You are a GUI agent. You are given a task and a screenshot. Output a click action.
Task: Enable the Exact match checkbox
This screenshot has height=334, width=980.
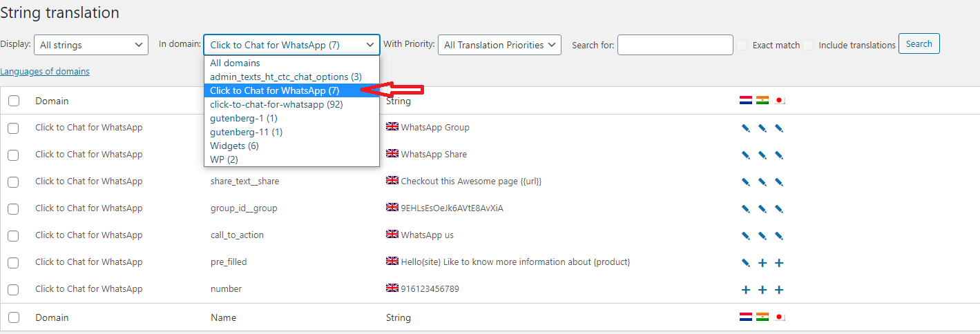tap(742, 45)
